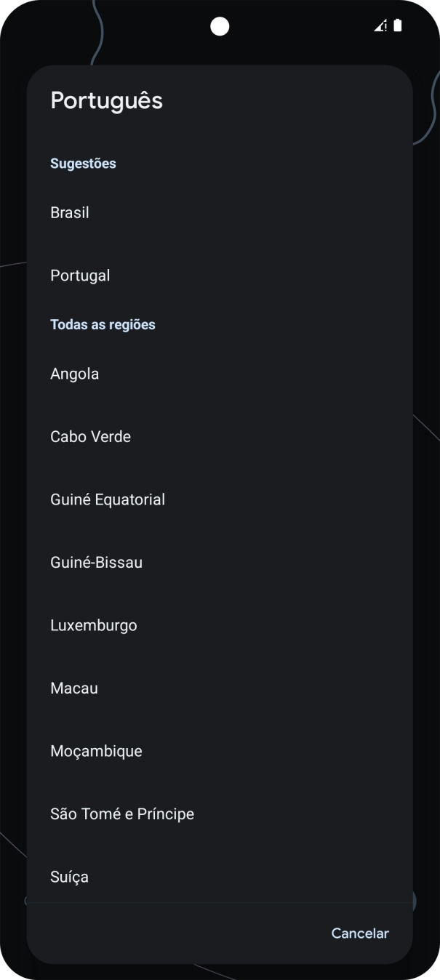Viewport: 440px width, 980px height.
Task: Choose São Tomé e Príncipe
Action: click(121, 814)
